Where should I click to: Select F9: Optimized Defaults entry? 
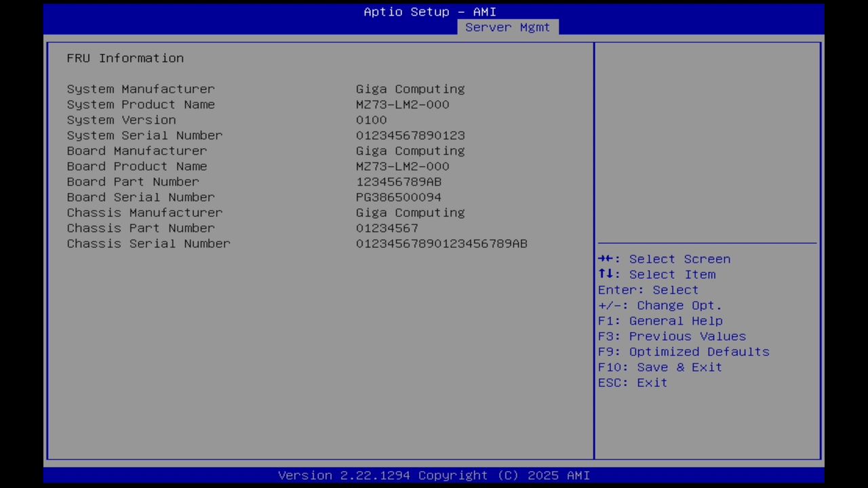[x=684, y=351]
